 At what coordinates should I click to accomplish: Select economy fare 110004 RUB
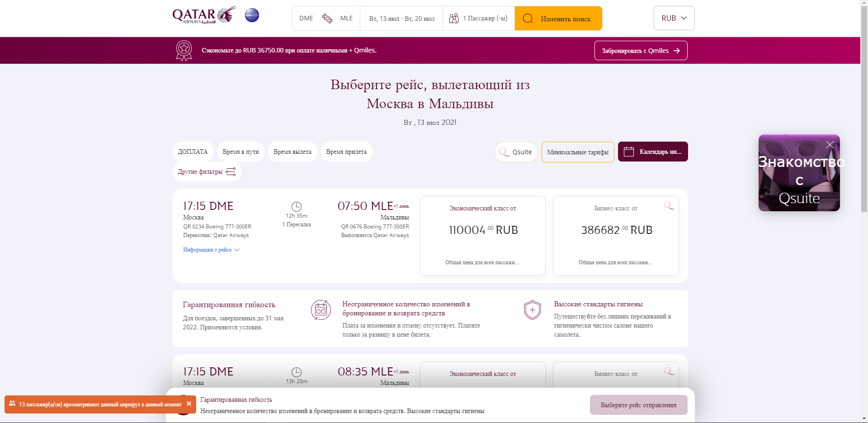click(x=482, y=235)
